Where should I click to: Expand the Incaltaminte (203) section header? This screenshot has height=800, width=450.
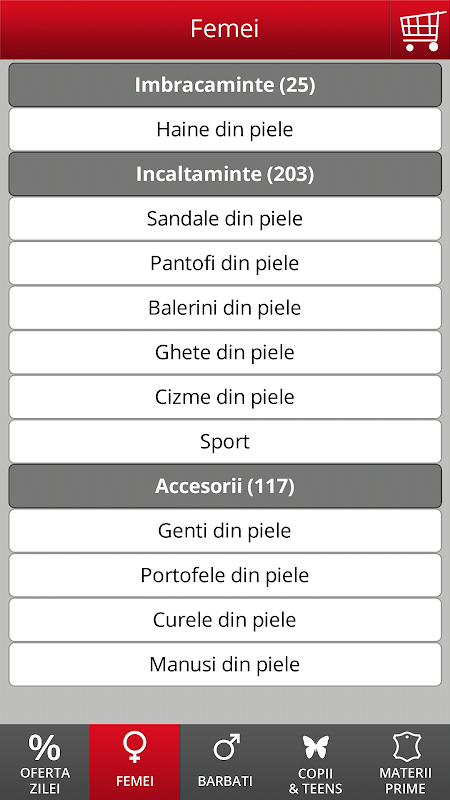point(225,174)
